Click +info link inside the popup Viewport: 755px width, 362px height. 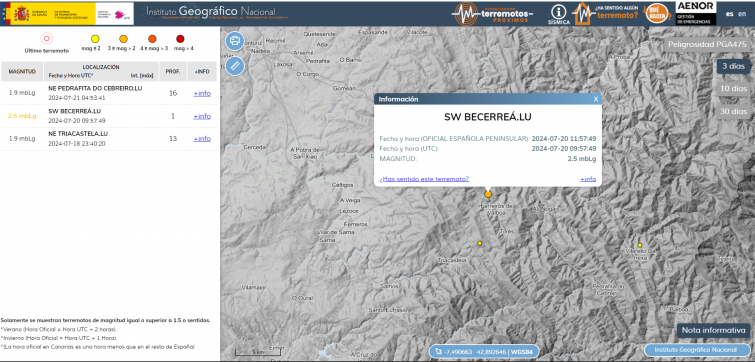[x=588, y=179]
